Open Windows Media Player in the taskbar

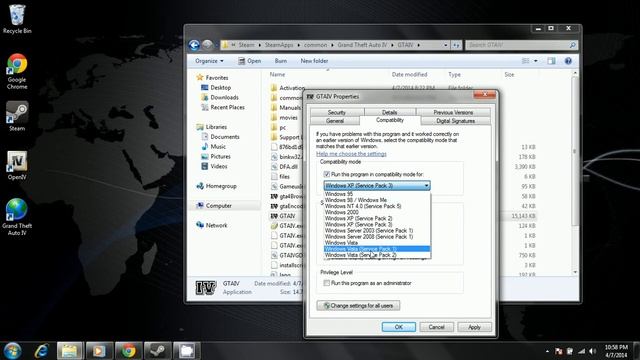(x=99, y=351)
